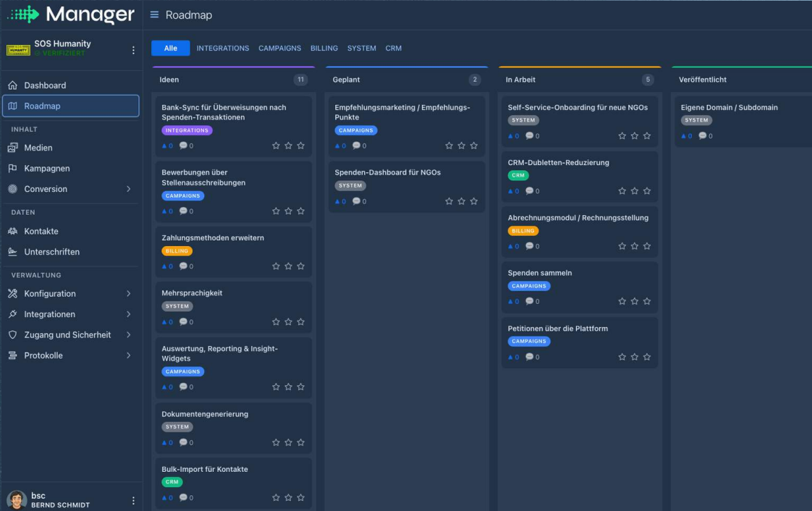The width and height of the screenshot is (812, 511).
Task: Toggle the hamburger menu beside Roadmap title
Action: (154, 14)
